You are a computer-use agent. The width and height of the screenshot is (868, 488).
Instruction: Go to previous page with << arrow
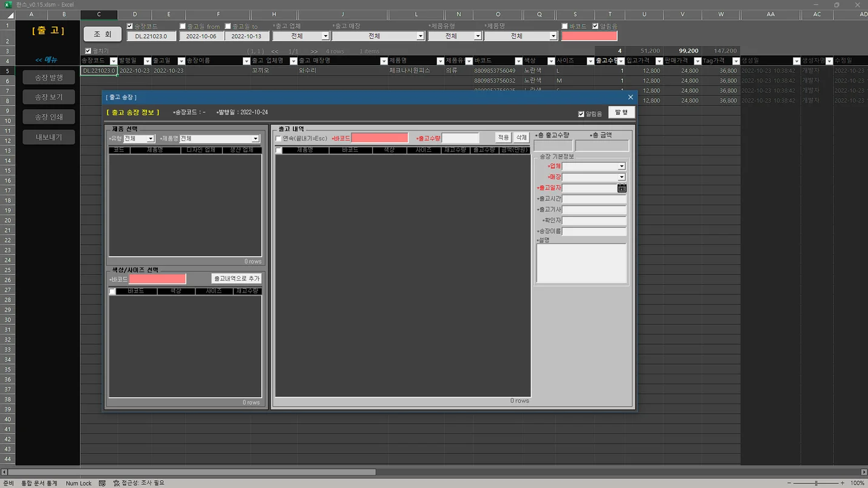(275, 52)
